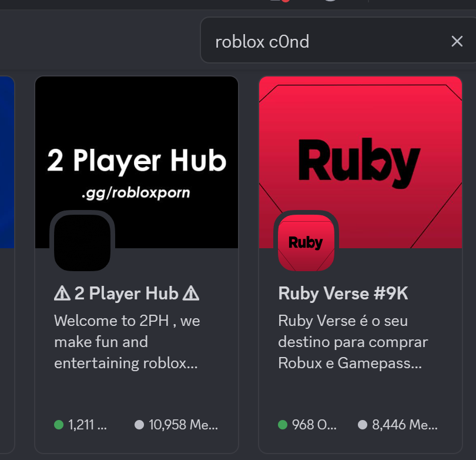Click the warning triangle after '2 Player Hub'

point(191,293)
